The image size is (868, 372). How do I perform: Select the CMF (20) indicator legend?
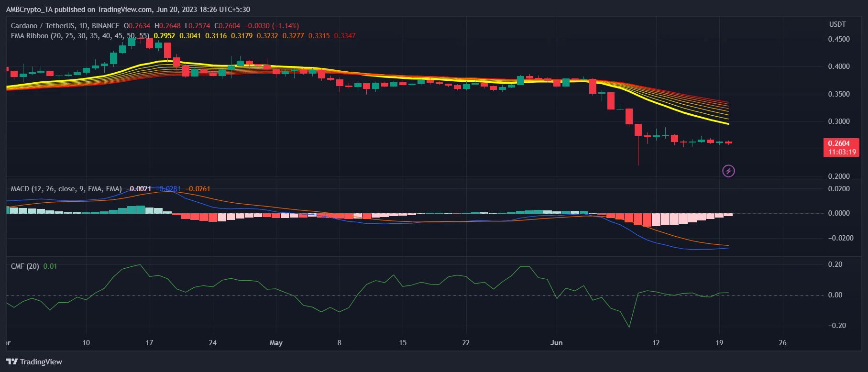[25, 266]
